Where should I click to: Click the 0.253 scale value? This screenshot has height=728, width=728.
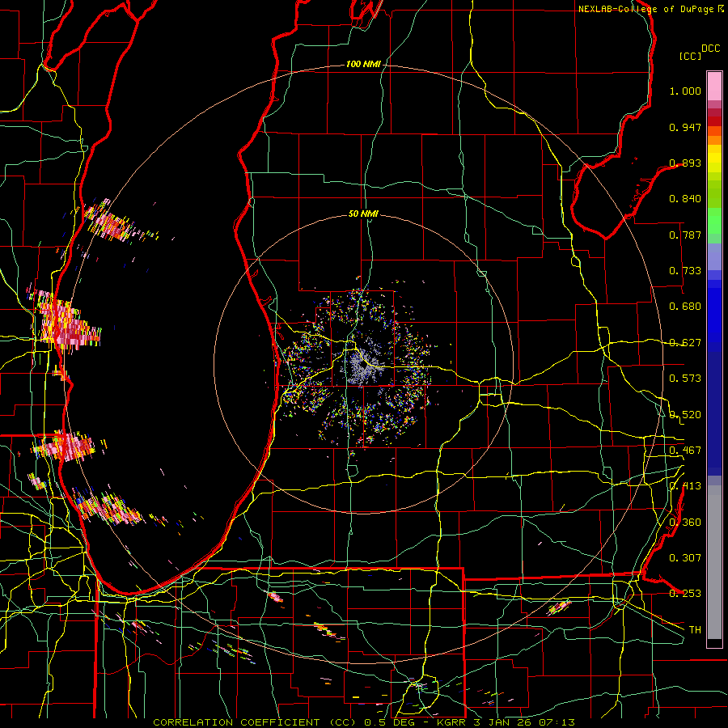coord(685,594)
